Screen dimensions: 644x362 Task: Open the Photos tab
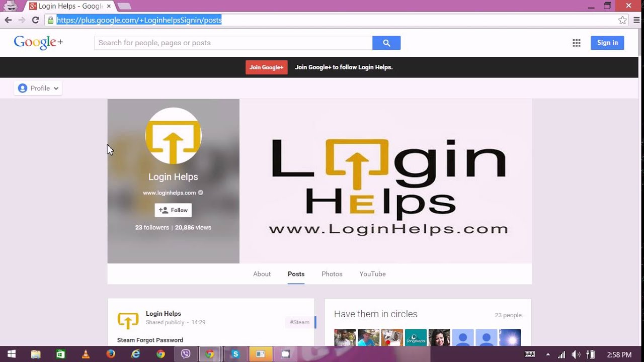coord(332,274)
